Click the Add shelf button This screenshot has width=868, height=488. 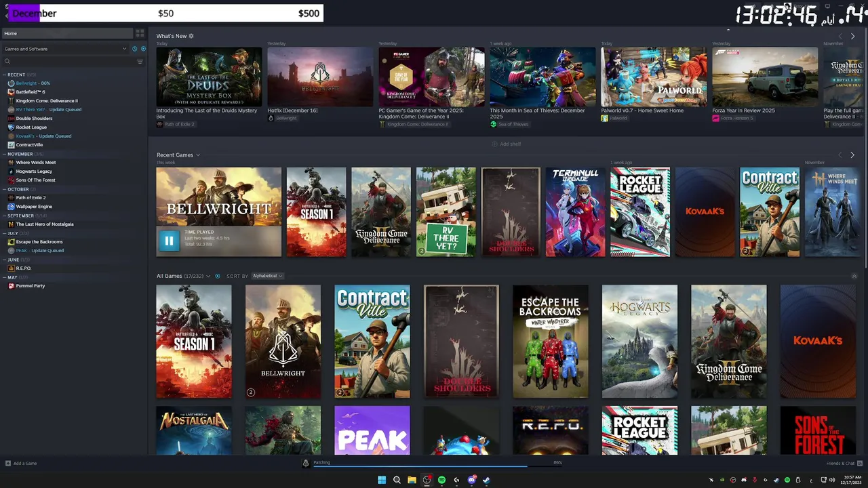point(507,144)
